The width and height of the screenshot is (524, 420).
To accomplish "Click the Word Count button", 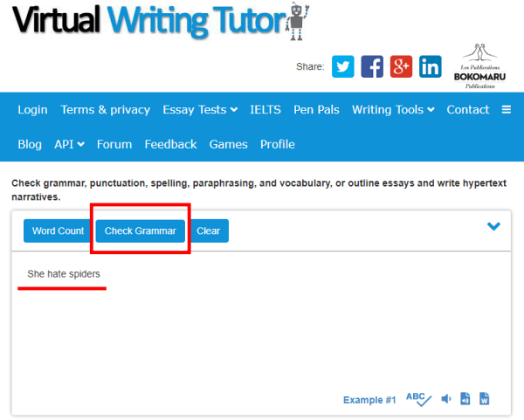I will [x=59, y=231].
